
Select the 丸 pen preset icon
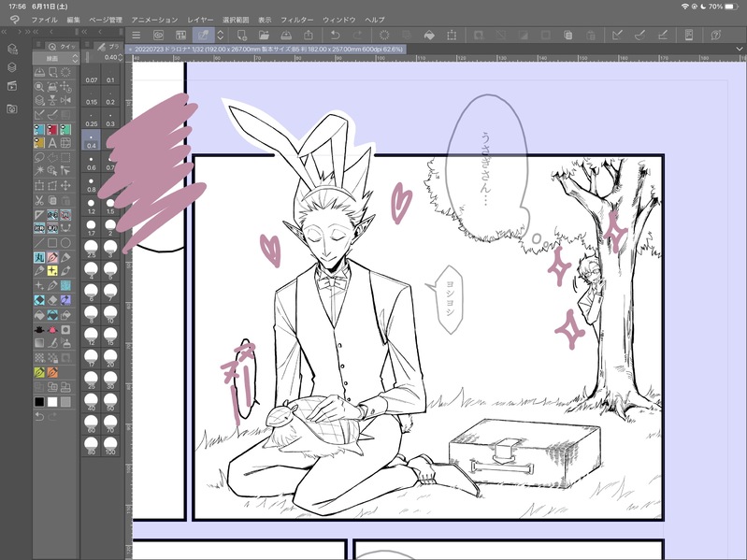[39, 257]
